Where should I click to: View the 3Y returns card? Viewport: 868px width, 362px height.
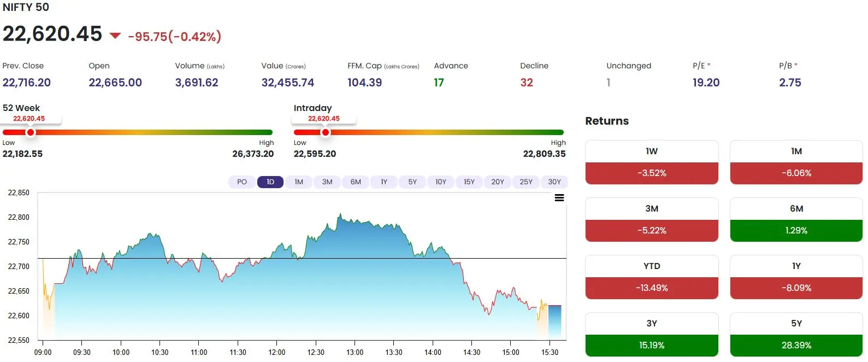(652, 335)
